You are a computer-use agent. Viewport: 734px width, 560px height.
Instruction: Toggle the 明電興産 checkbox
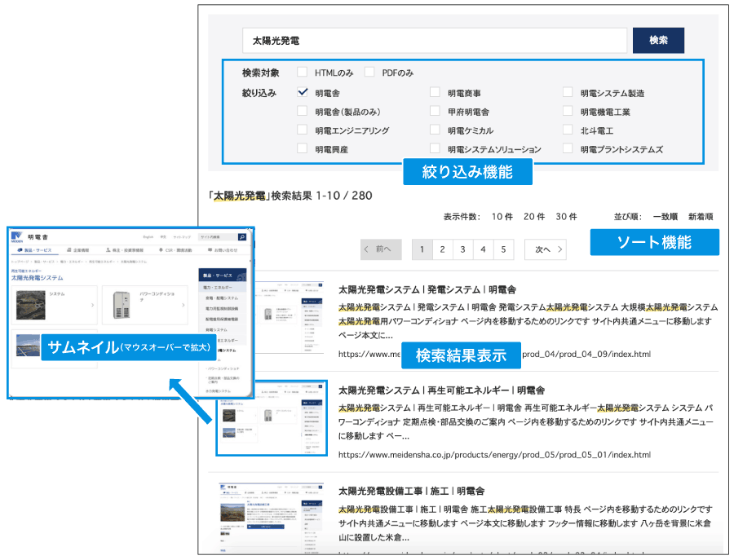(x=303, y=149)
